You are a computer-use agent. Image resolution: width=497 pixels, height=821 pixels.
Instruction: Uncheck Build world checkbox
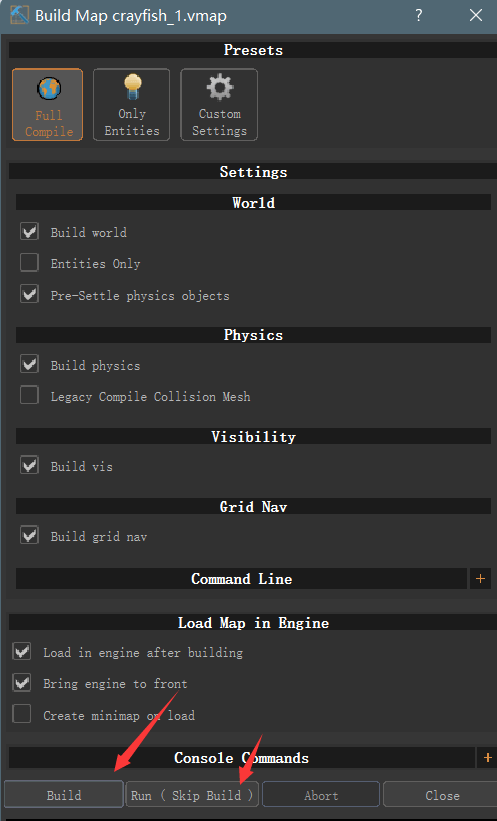click(x=29, y=231)
